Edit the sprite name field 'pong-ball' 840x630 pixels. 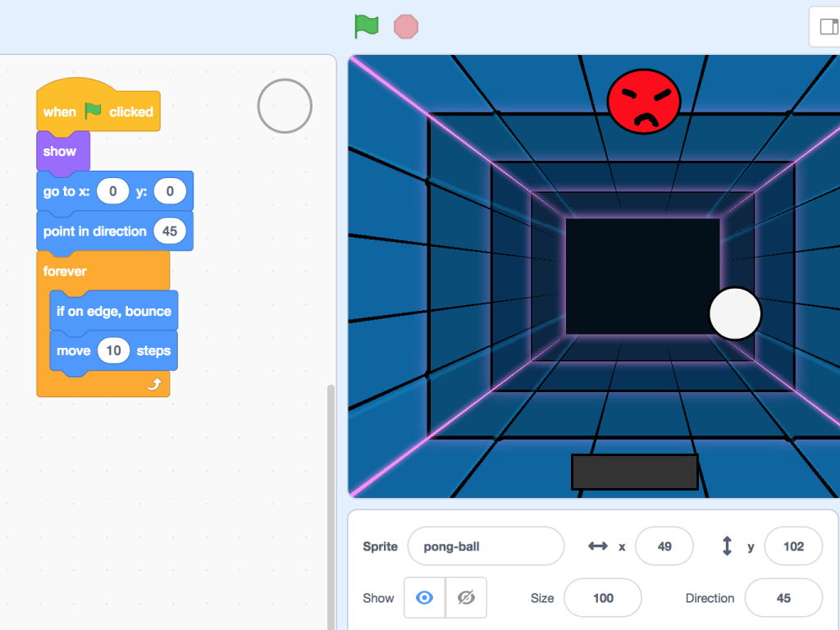[486, 546]
